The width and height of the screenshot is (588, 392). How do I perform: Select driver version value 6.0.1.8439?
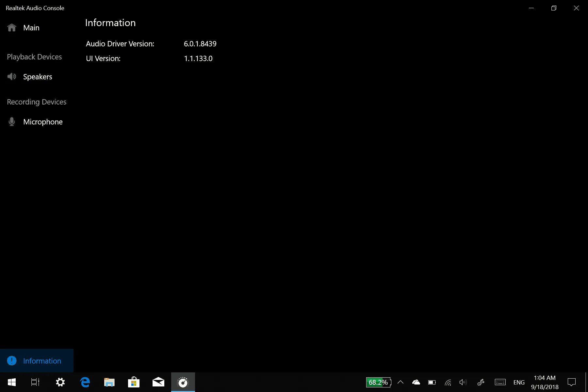[200, 44]
